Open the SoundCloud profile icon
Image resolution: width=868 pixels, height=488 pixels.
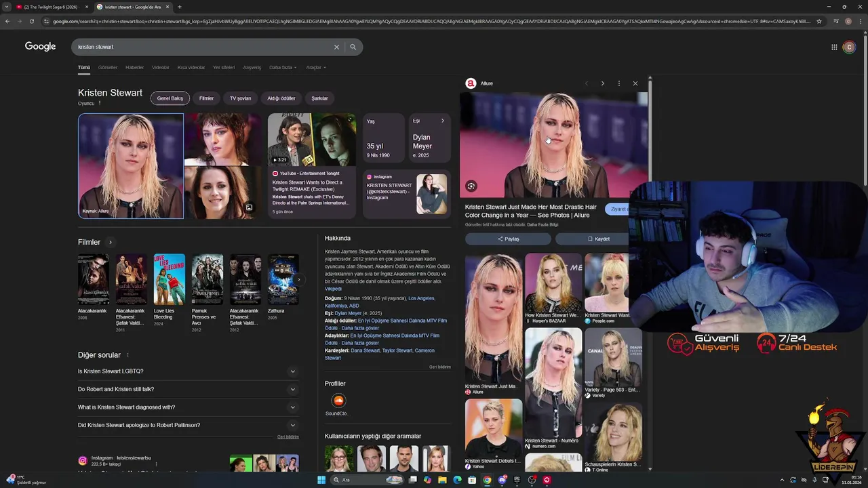click(x=338, y=401)
